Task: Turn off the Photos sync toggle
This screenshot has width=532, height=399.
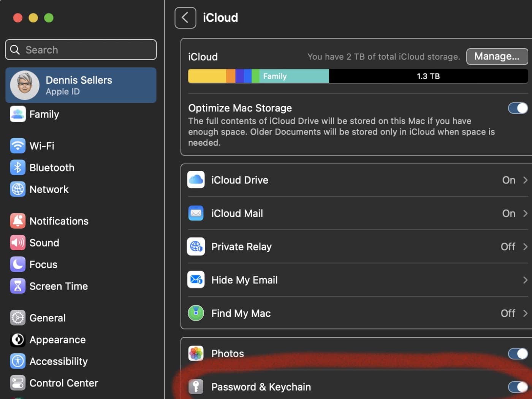Action: coord(518,354)
